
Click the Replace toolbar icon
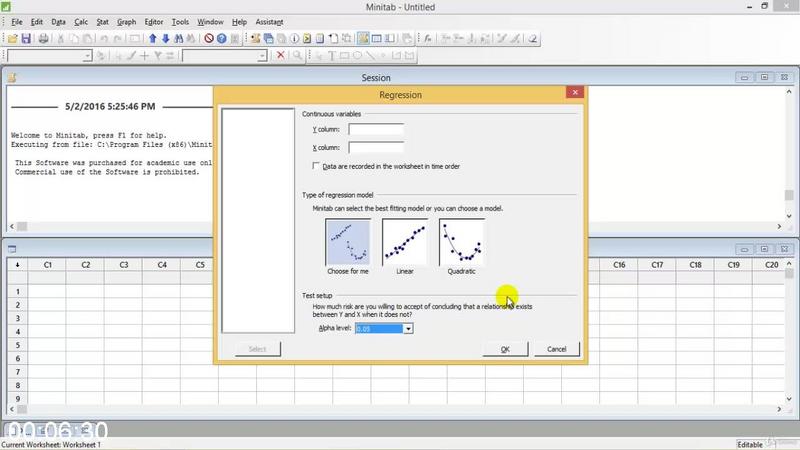click(x=191, y=39)
